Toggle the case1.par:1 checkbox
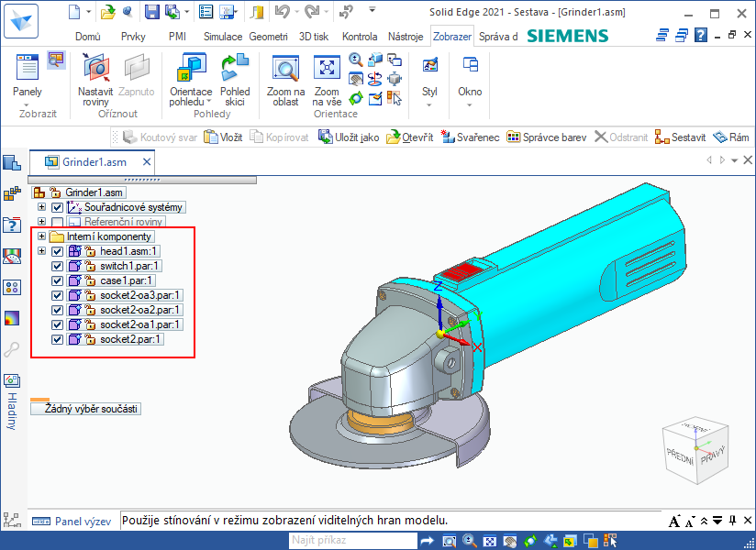Image resolution: width=756 pixels, height=550 pixels. coord(58,280)
